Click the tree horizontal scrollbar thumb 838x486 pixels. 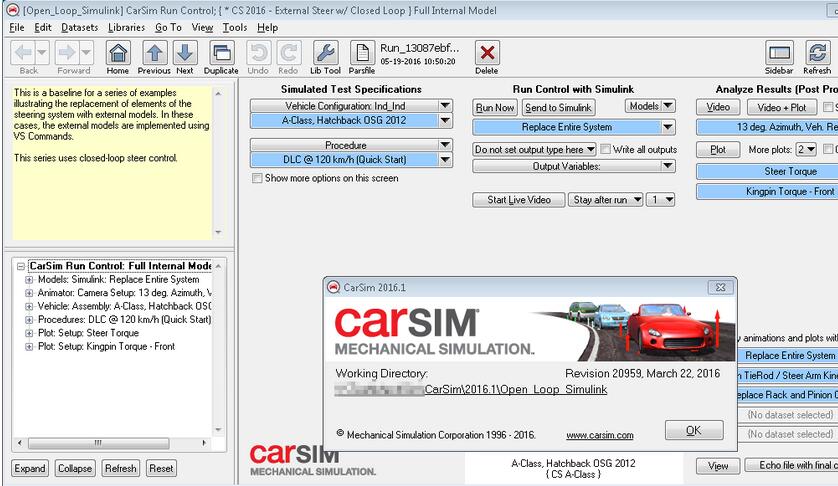tap(98, 443)
